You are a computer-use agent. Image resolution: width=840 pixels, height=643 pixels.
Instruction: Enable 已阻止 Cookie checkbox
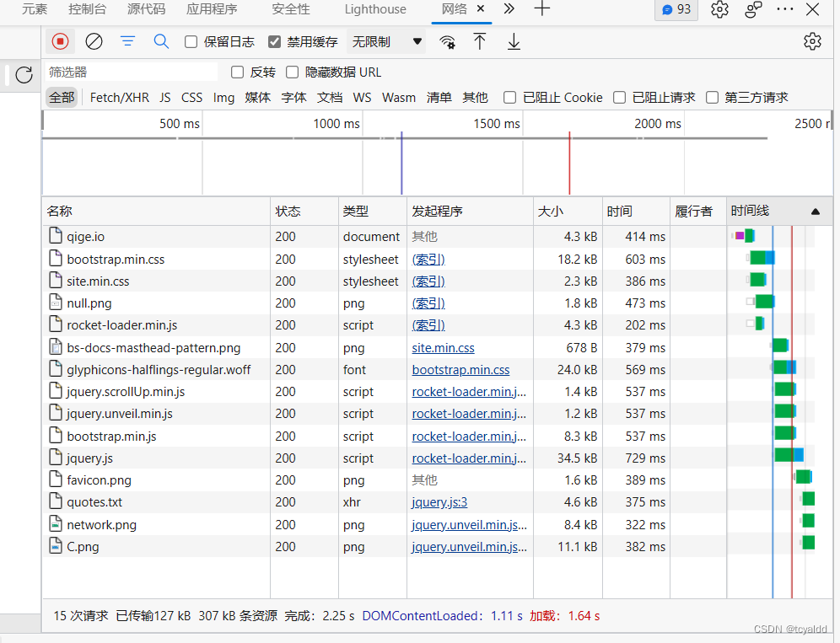[510, 98]
